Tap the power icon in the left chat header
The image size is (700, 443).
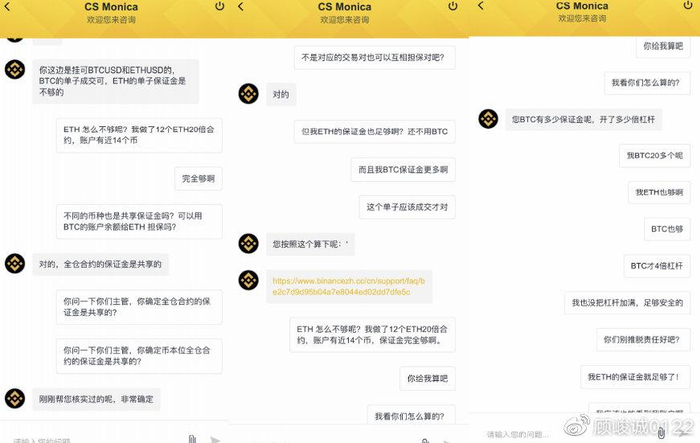click(x=219, y=6)
